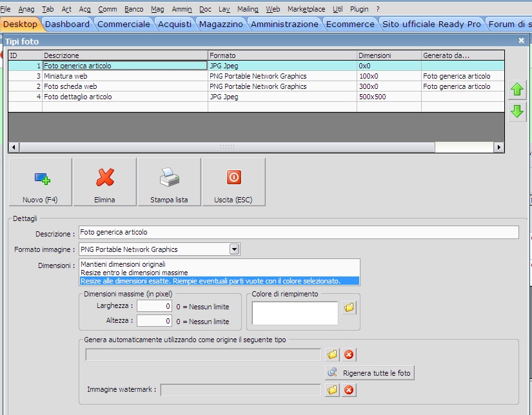Click the Uscita (ESC) button

(234, 182)
